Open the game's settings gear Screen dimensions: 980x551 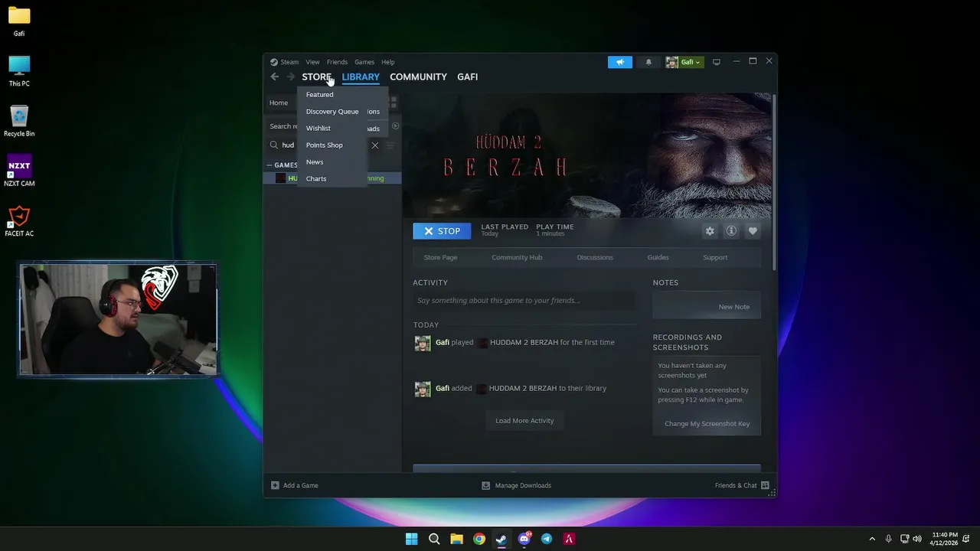[x=710, y=231]
